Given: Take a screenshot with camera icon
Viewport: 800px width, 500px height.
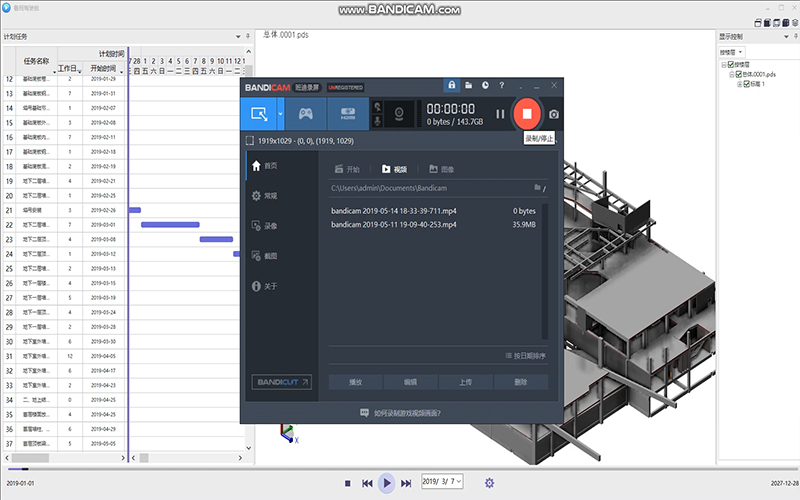Looking at the screenshot, I should [554, 114].
